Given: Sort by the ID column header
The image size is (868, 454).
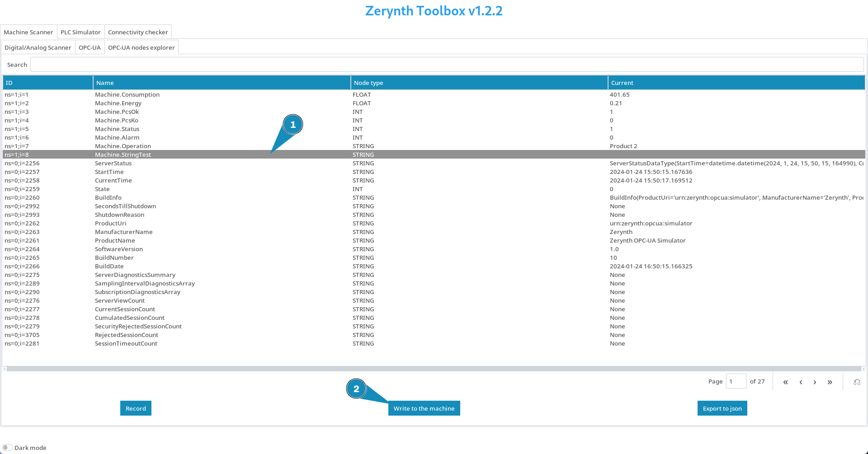Looking at the screenshot, I should click(47, 83).
